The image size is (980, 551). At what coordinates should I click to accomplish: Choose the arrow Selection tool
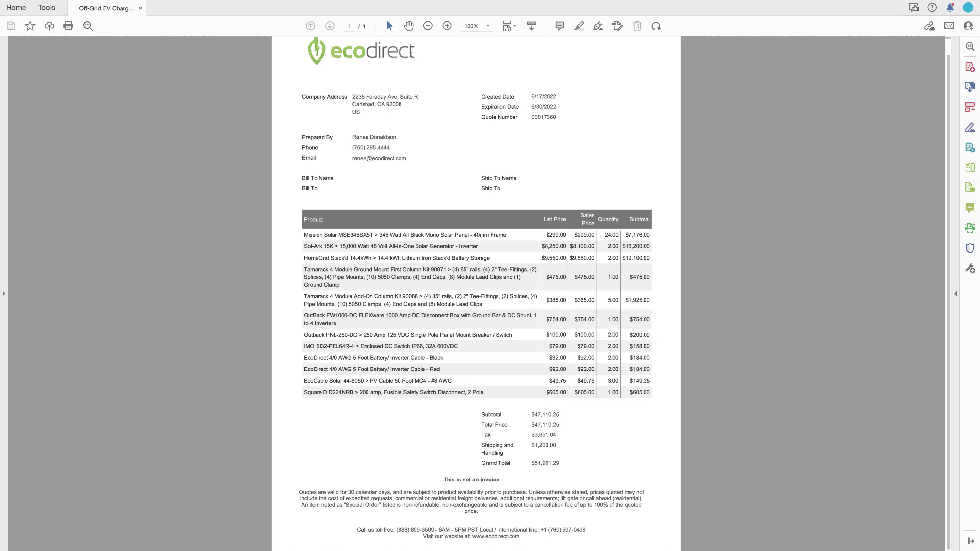tap(389, 26)
